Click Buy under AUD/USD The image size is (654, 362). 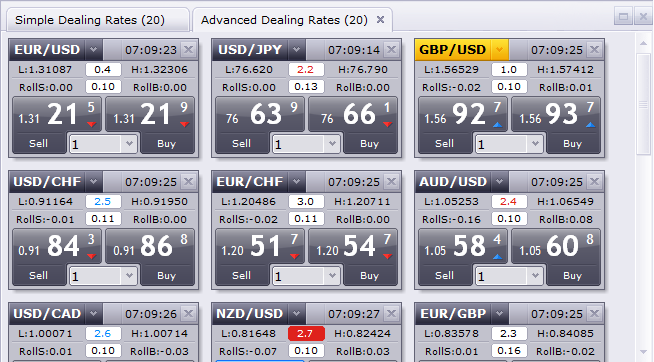tap(572, 276)
